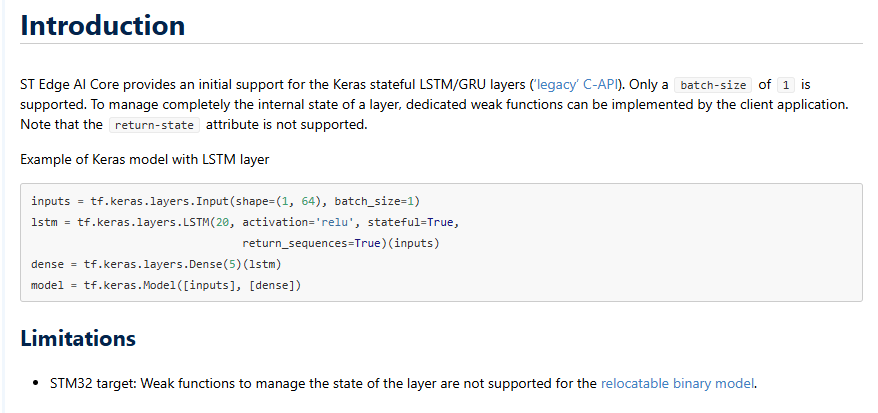
Task: Click the 'Note that the' sentence text
Action: [61, 125]
